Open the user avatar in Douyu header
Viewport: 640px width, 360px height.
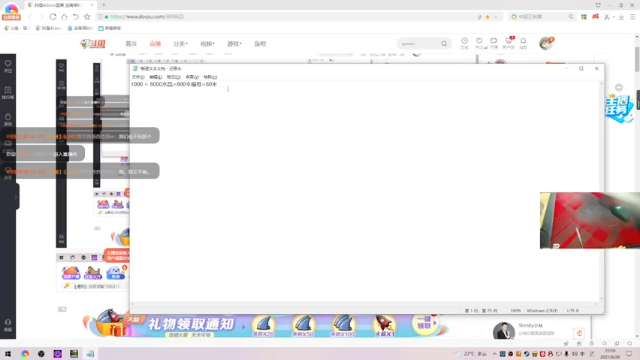546,43
